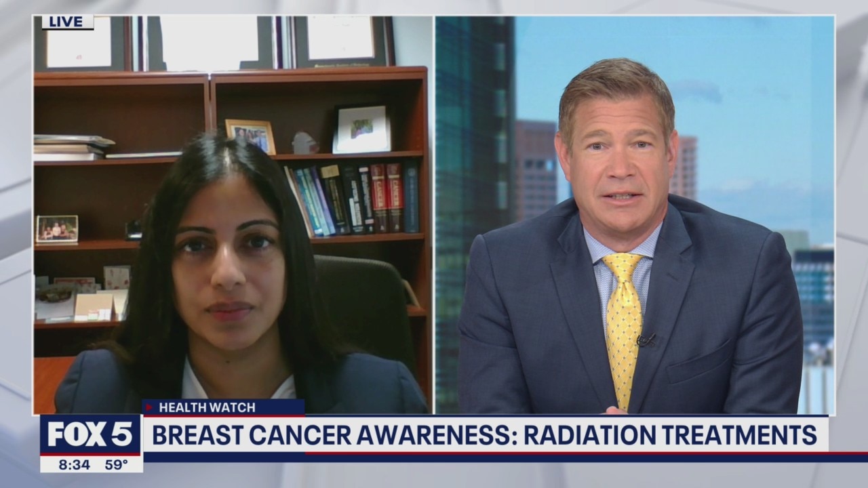Click the LIVE badge in the corner
Viewport: 868px width, 488px height.
(x=67, y=22)
